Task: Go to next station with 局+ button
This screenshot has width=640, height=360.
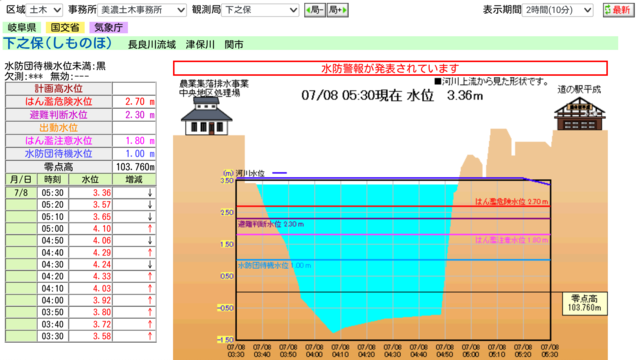Action: (x=337, y=10)
